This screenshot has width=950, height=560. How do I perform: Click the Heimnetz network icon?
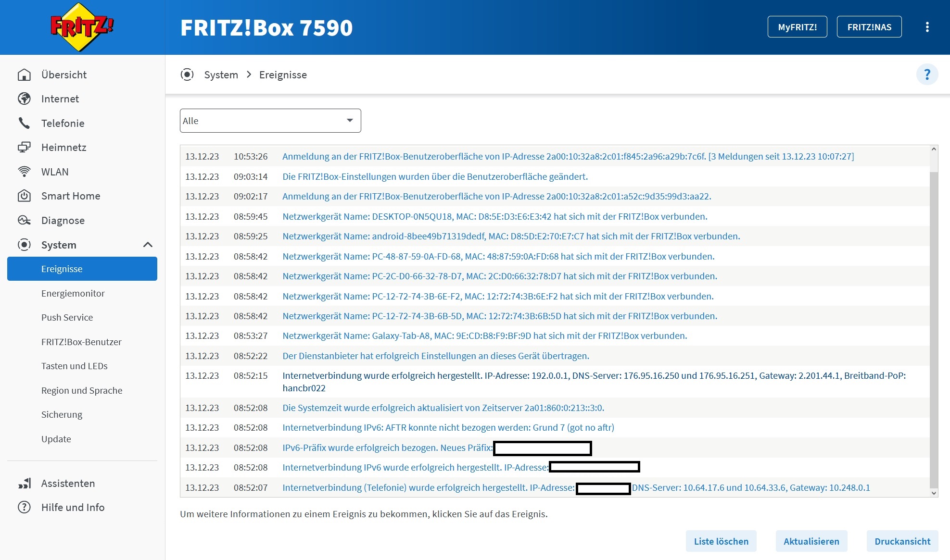(x=24, y=148)
